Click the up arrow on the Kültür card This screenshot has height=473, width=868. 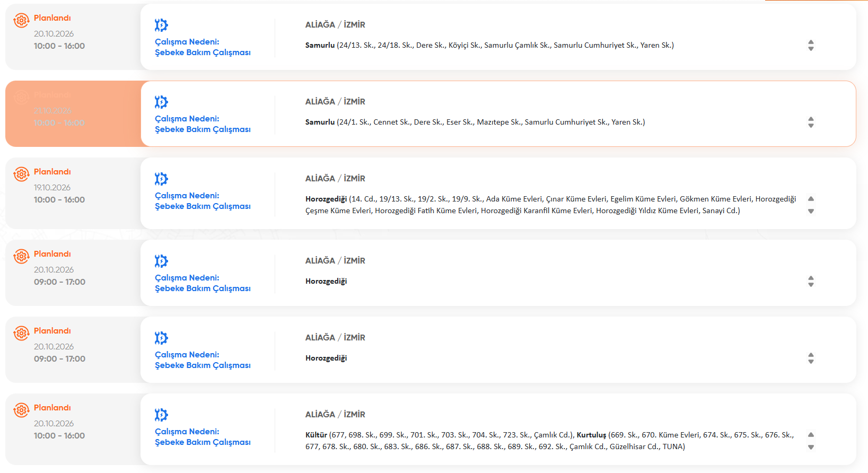click(x=811, y=435)
